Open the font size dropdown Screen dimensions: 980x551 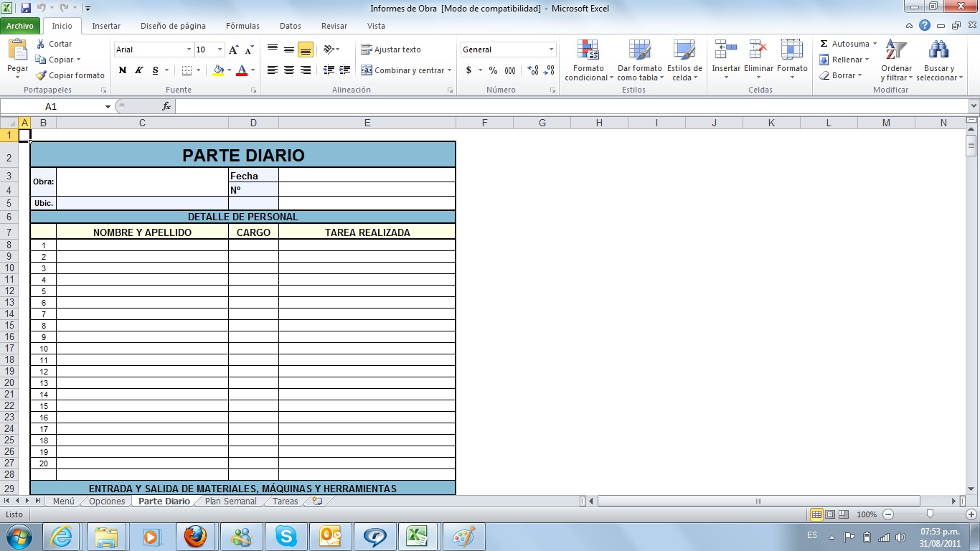pyautogui.click(x=220, y=50)
